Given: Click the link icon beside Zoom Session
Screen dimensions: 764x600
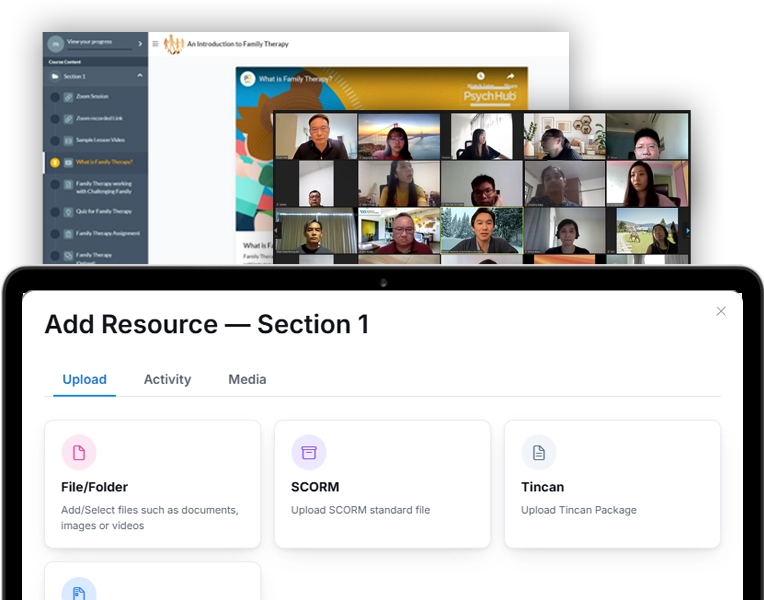Looking at the screenshot, I should tap(68, 97).
